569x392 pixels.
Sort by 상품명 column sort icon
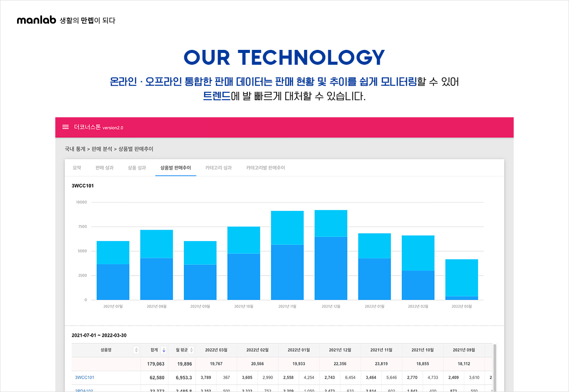tap(136, 350)
